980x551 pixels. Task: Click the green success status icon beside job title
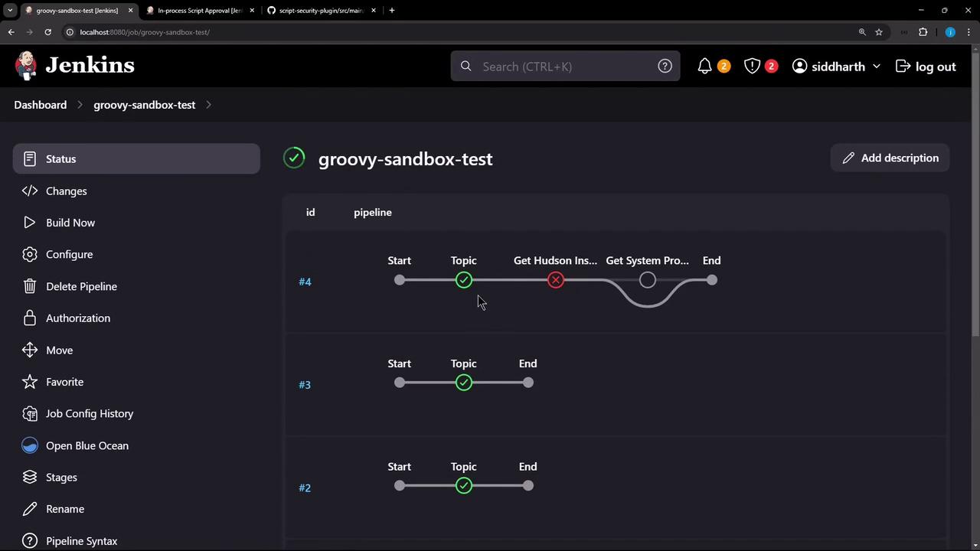coord(294,158)
